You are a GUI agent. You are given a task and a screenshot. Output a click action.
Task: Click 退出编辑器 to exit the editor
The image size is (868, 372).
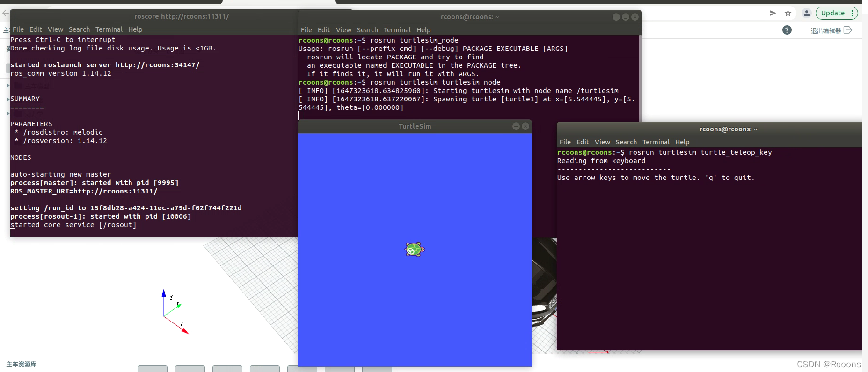coord(831,30)
